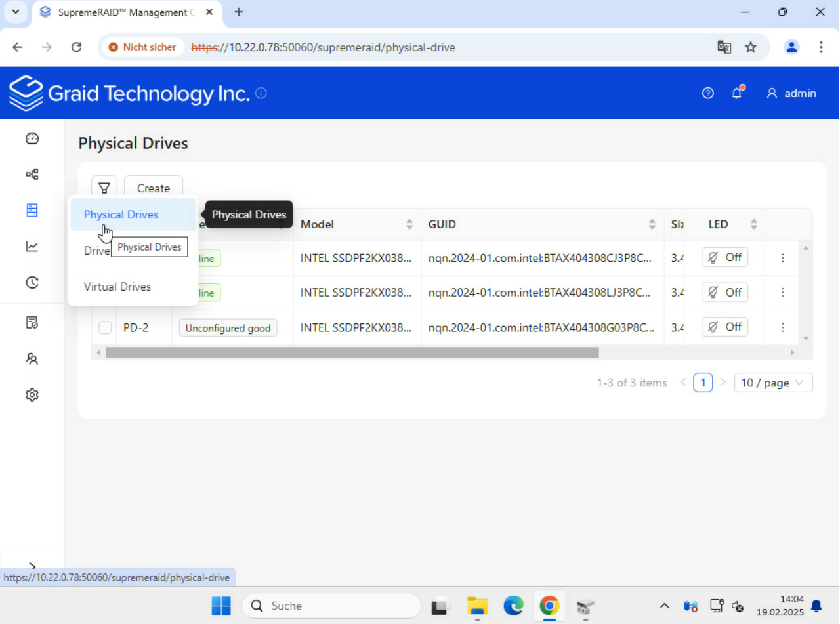Open Windows Start menu
The width and height of the screenshot is (840, 624).
coord(221,606)
